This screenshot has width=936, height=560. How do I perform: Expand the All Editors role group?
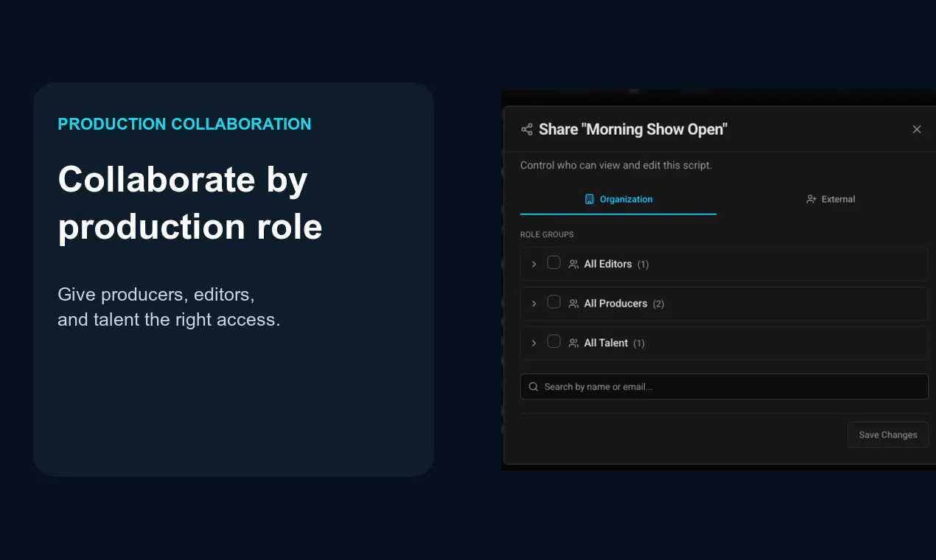point(534,264)
